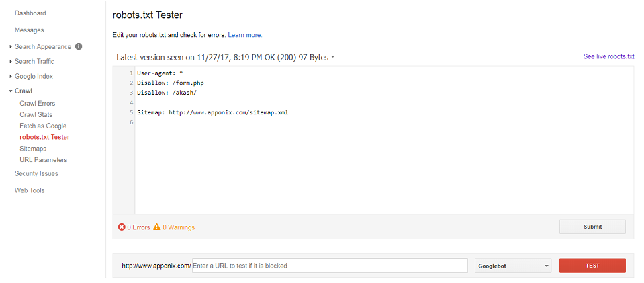644x283 pixels.
Task: Click line 6 in robots.txt editor
Action: (384, 122)
